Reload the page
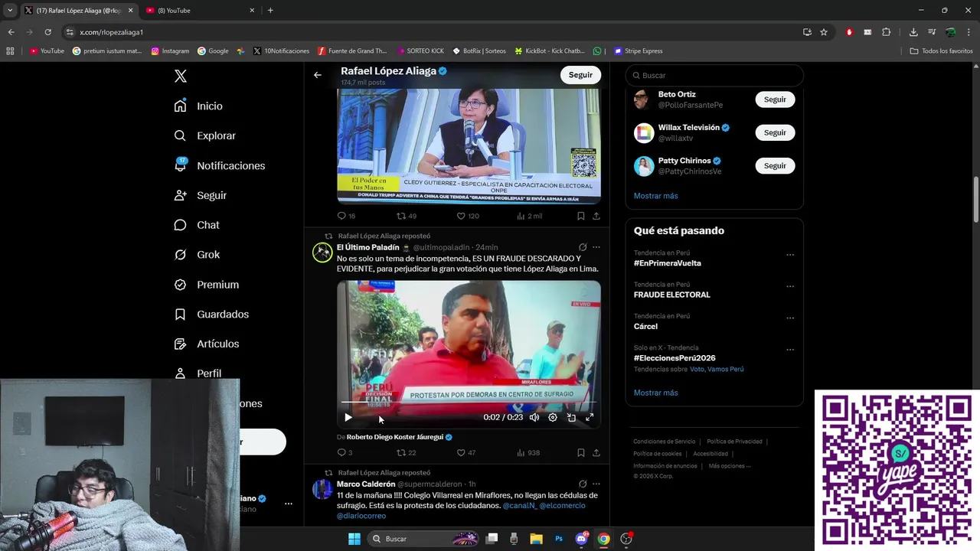 coord(47,32)
